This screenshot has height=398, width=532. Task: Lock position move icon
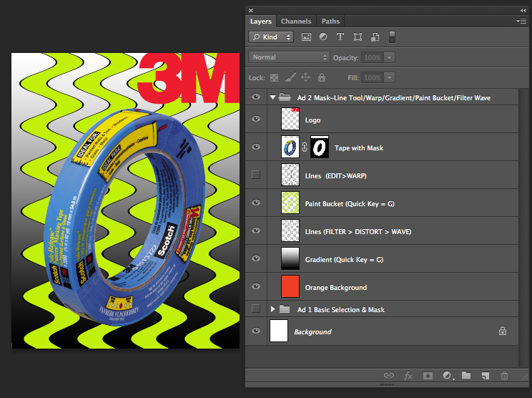coord(305,77)
